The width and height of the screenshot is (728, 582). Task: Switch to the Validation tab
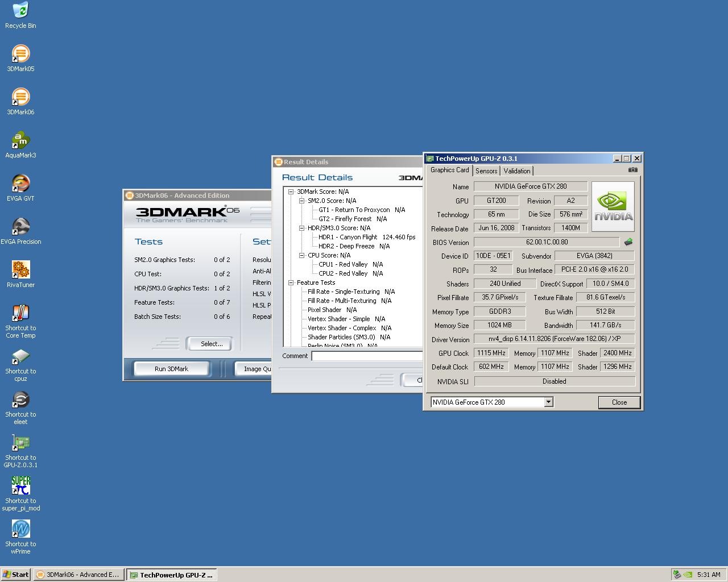pyautogui.click(x=517, y=171)
